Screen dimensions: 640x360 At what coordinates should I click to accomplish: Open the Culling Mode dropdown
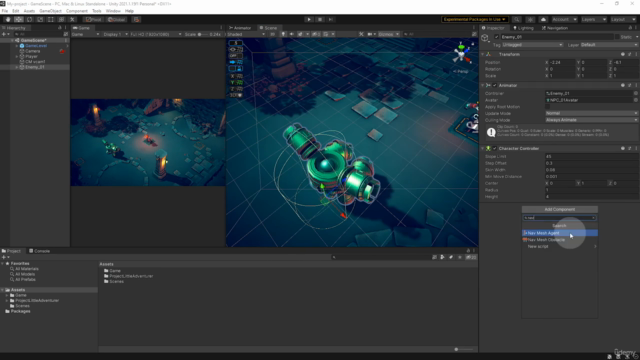tap(591, 120)
